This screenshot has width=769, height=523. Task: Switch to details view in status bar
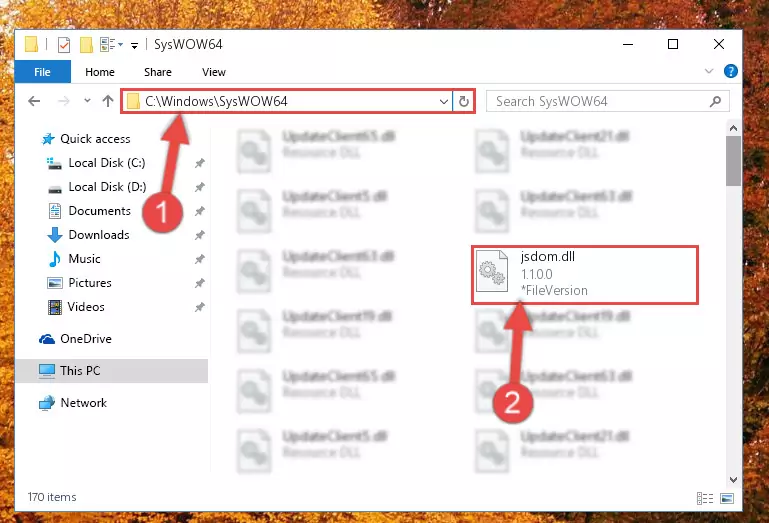(705, 498)
